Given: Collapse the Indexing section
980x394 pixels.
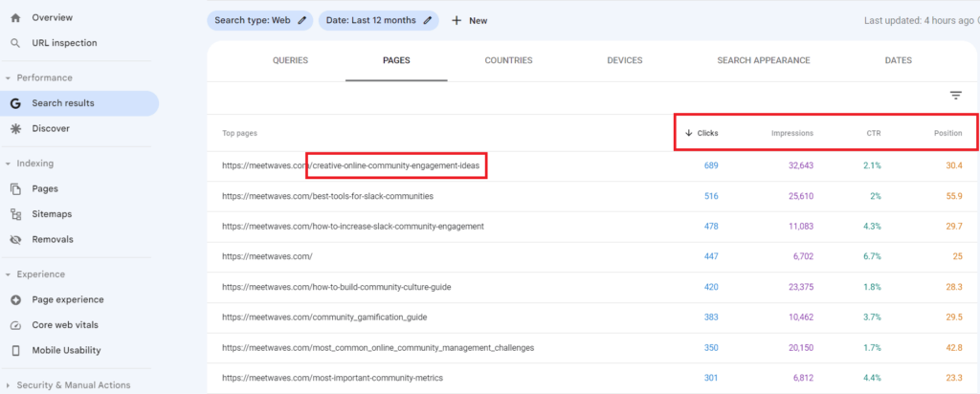Looking at the screenshot, I should click(x=8, y=164).
